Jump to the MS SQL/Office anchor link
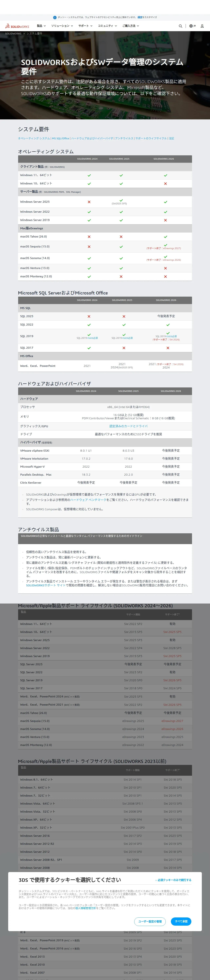The width and height of the screenshot is (210, 980). pos(61,139)
